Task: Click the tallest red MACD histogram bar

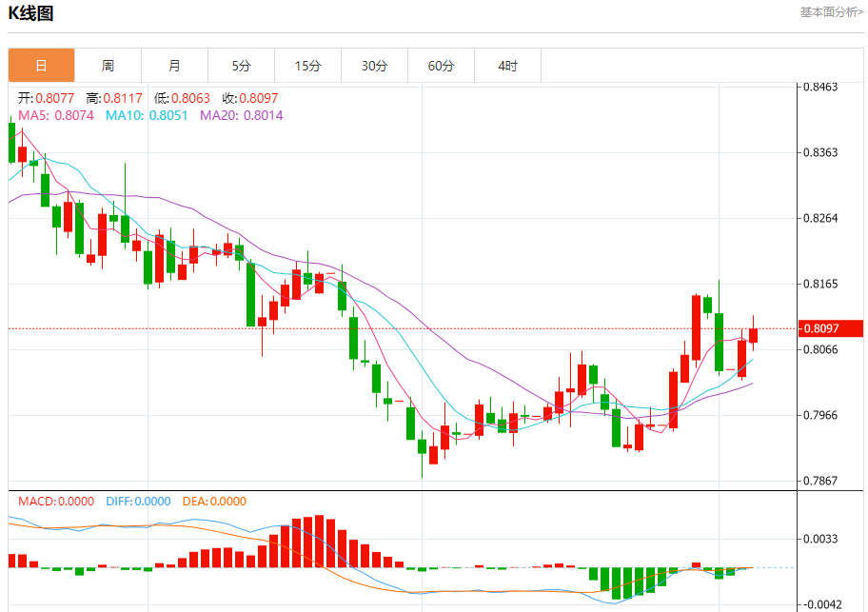Action: pos(319,542)
